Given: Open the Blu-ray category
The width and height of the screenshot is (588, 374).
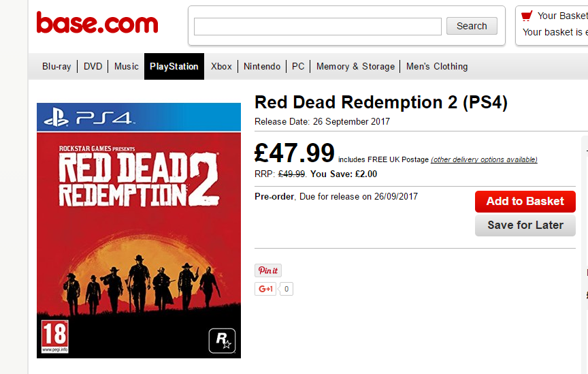Looking at the screenshot, I should click(x=56, y=67).
